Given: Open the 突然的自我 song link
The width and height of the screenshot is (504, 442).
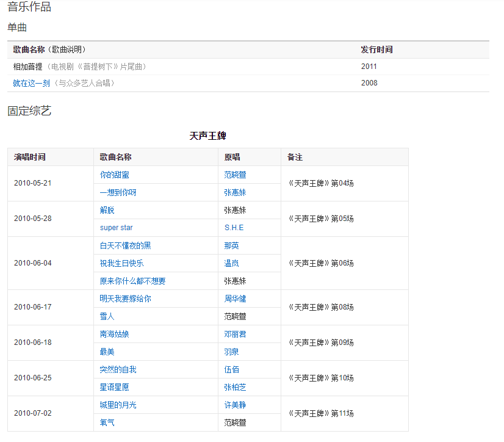Looking at the screenshot, I should (x=118, y=370).
